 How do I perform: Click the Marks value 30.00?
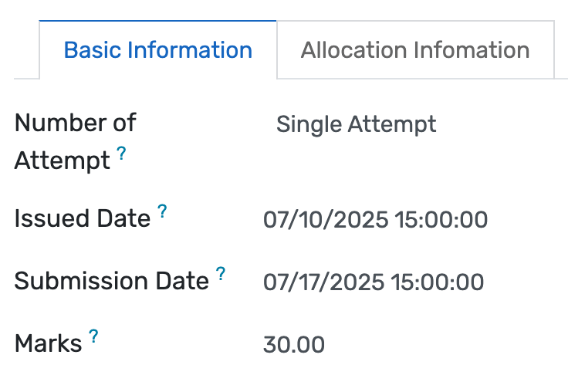tap(294, 345)
